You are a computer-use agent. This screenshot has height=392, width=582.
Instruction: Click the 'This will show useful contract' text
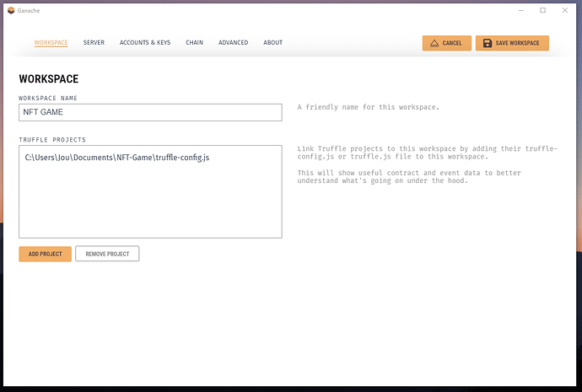pyautogui.click(x=409, y=176)
